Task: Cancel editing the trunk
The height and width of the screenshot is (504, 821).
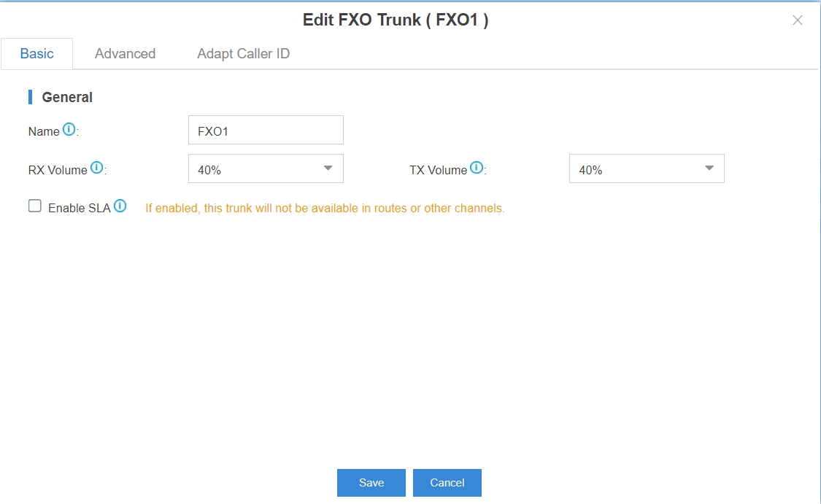Action: 447,483
